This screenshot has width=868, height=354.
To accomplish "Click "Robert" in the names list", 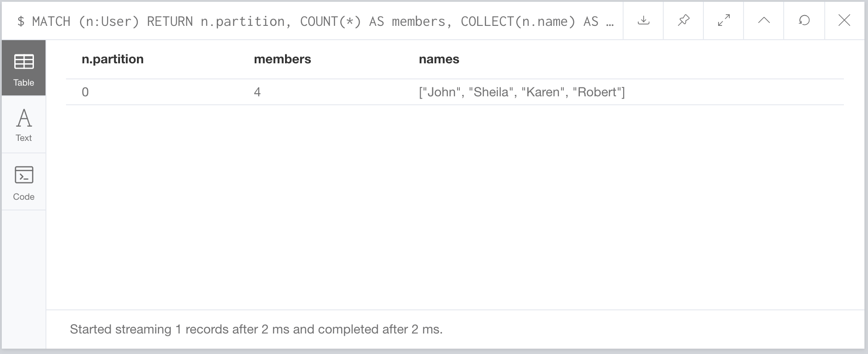I will (x=598, y=92).
